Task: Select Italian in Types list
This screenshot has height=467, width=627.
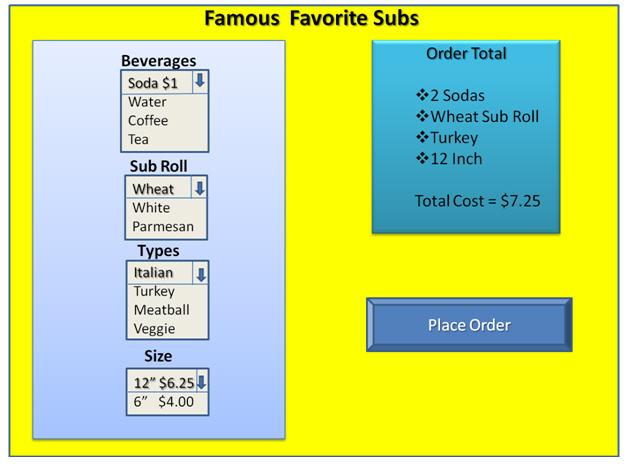Action: click(x=153, y=273)
